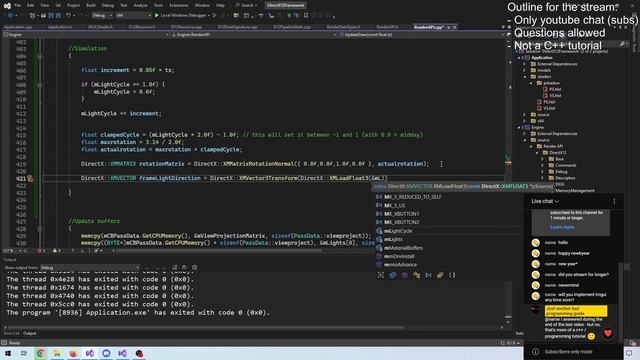
Task: Click the Save All toolbar icon
Action: [58, 16]
